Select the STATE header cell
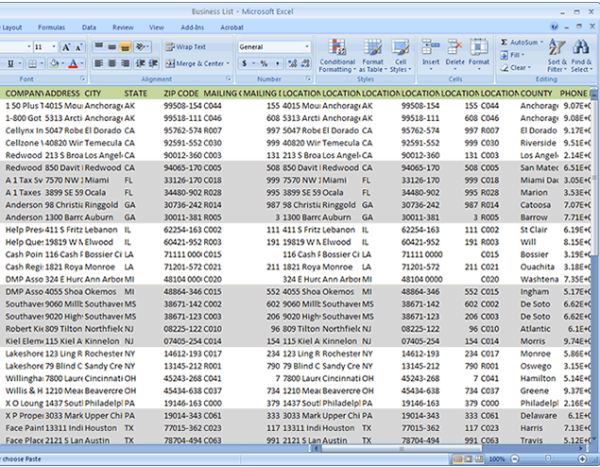Image resolution: width=600 pixels, height=467 pixels. point(142,93)
